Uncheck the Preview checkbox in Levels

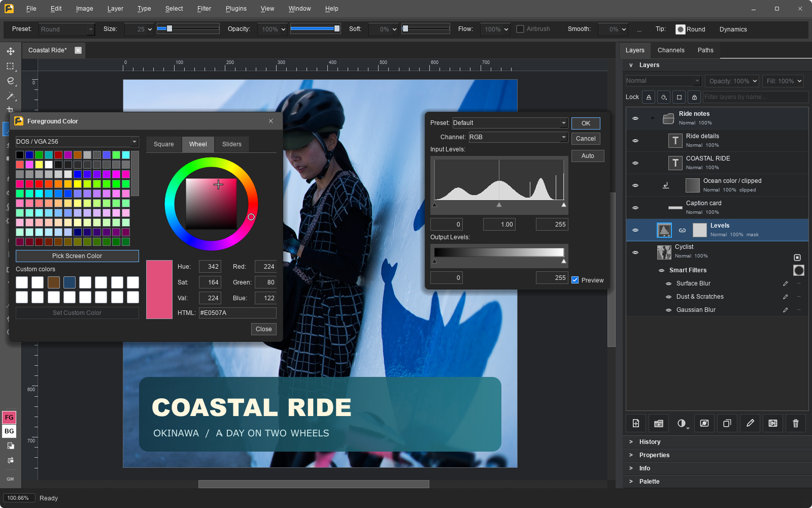coord(575,280)
